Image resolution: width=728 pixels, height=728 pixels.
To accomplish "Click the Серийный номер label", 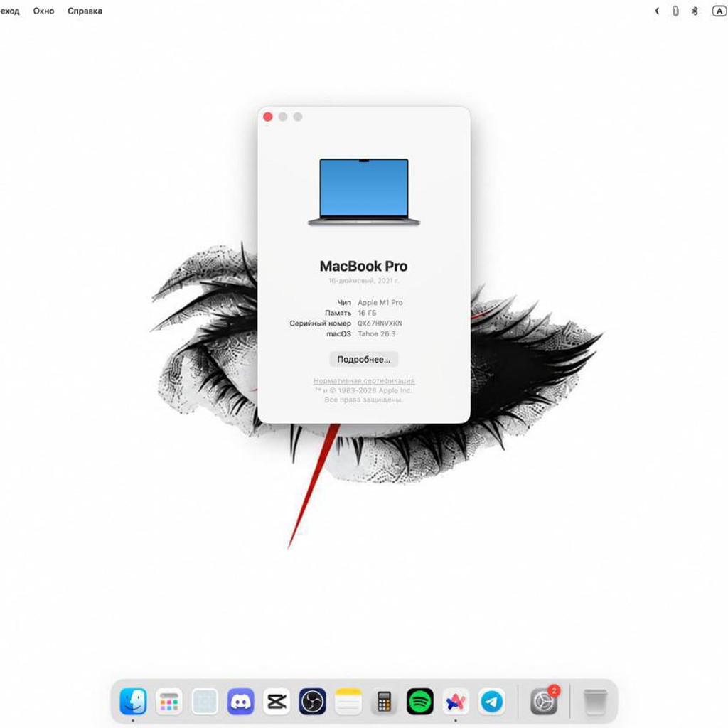I will 321,323.
